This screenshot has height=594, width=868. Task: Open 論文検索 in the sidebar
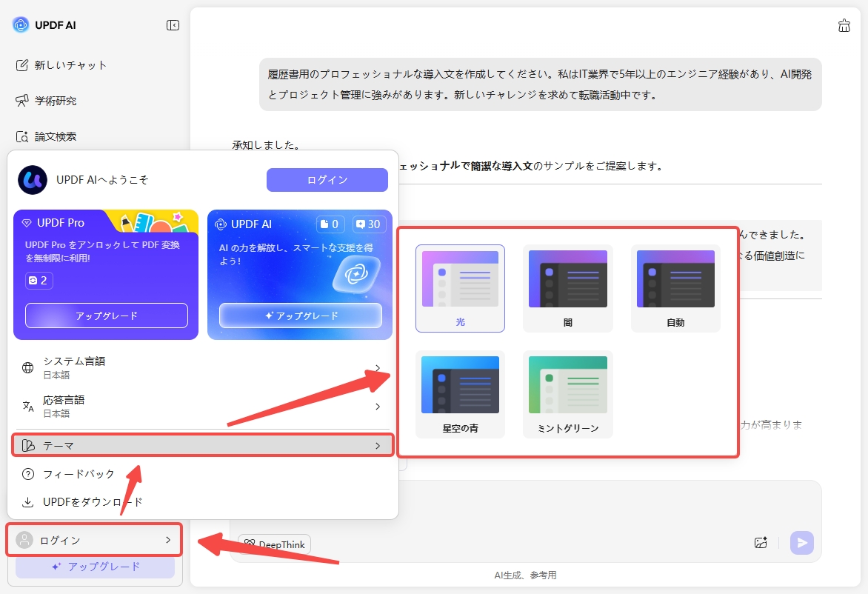click(46, 137)
